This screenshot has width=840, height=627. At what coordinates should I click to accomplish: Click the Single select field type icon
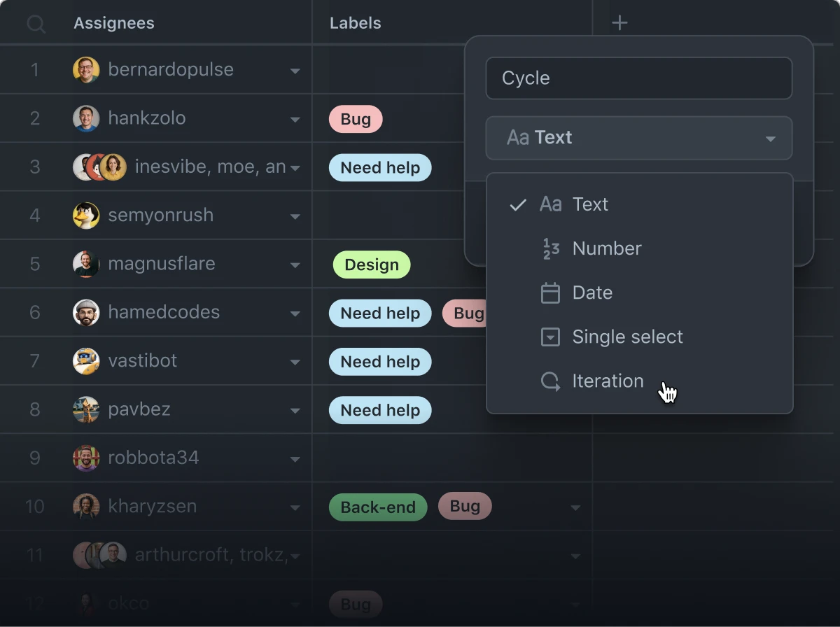(550, 337)
